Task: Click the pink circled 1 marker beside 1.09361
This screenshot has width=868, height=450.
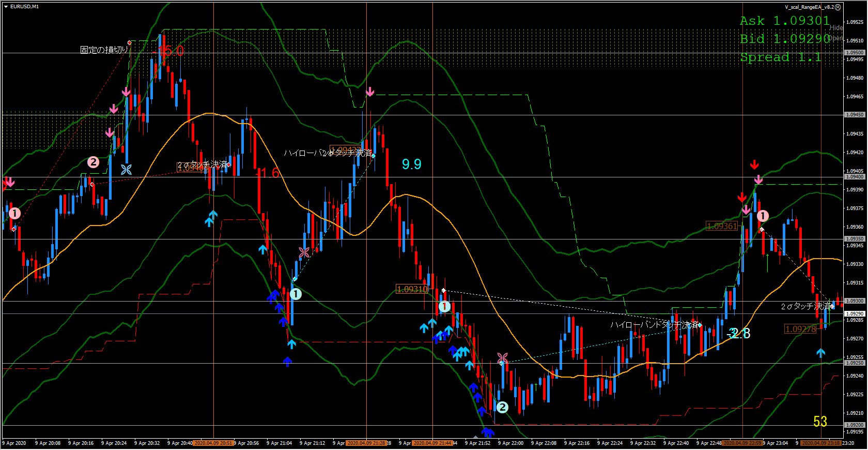Action: coord(763,216)
